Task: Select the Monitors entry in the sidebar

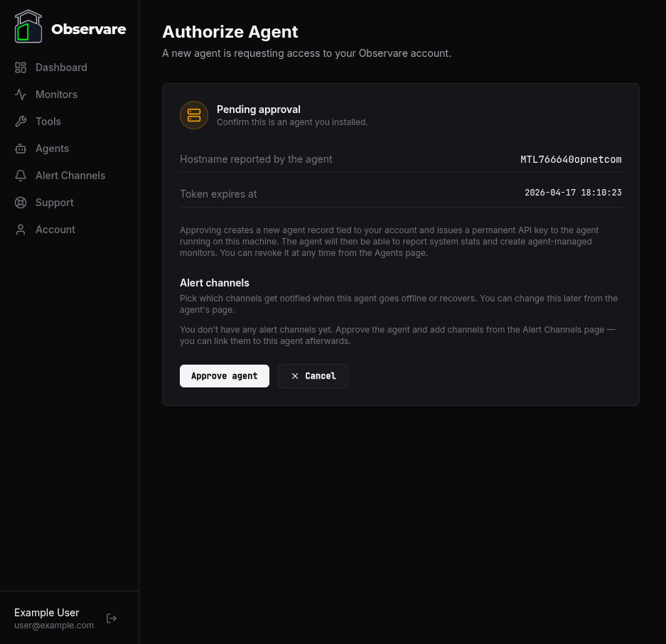Action: pos(56,94)
